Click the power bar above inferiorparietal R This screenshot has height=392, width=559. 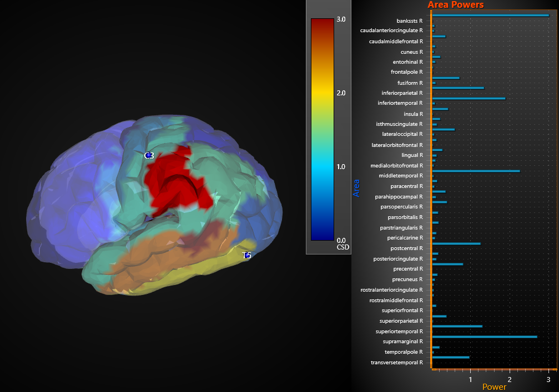[458, 88]
